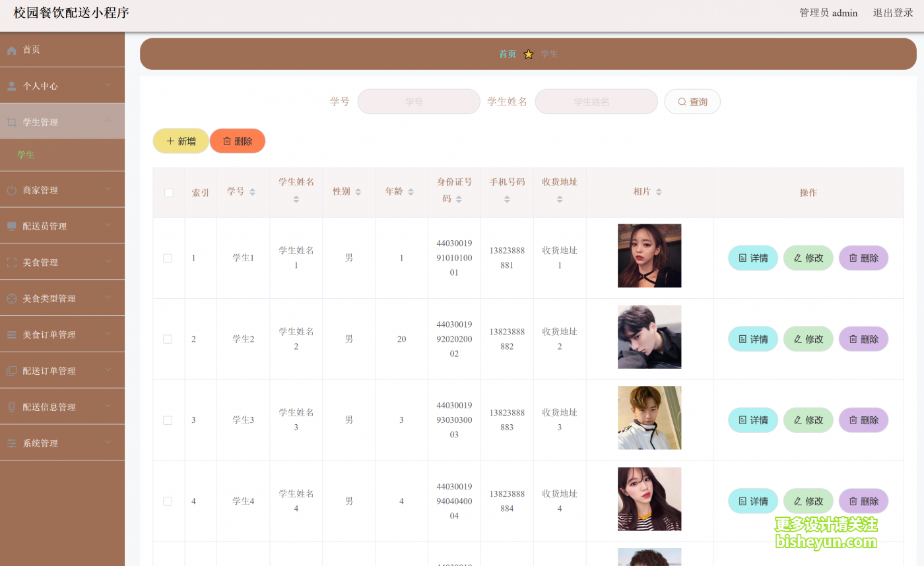Check the checkbox for row 学生4
This screenshot has height=566, width=924.
(168, 501)
